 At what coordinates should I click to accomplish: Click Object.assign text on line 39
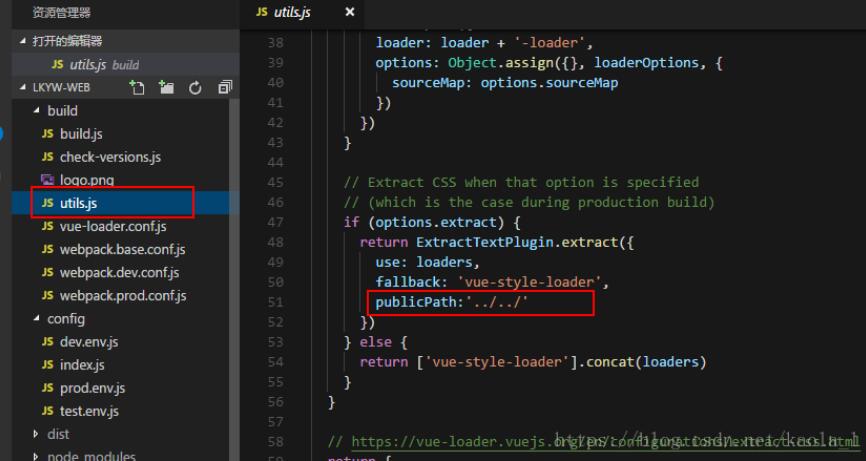pyautogui.click(x=500, y=63)
